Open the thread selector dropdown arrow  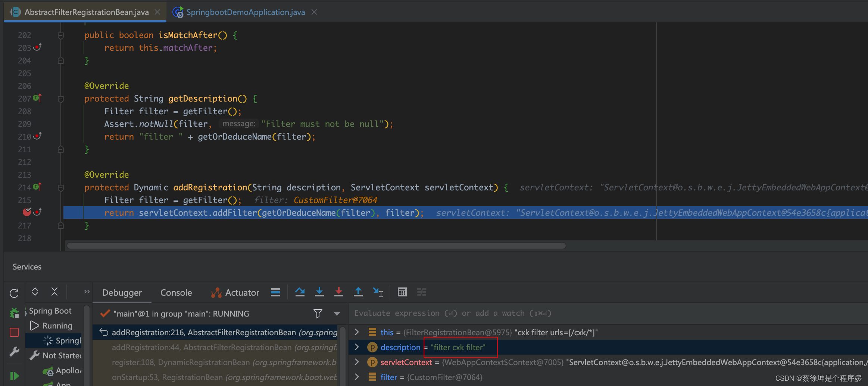337,314
